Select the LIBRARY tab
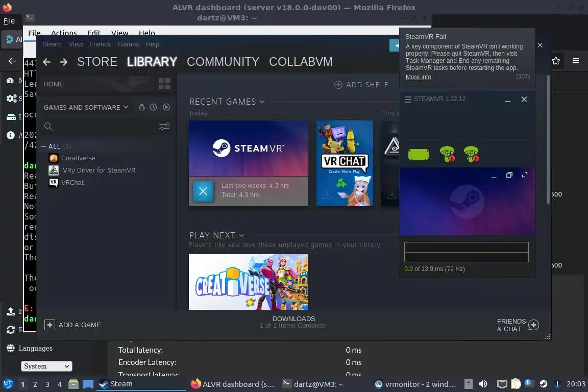This screenshot has height=392, width=588. 152,62
